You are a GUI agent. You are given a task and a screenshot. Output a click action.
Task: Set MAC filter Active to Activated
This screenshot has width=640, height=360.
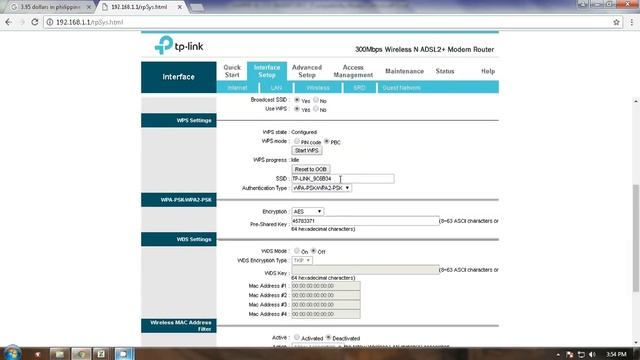[297, 338]
